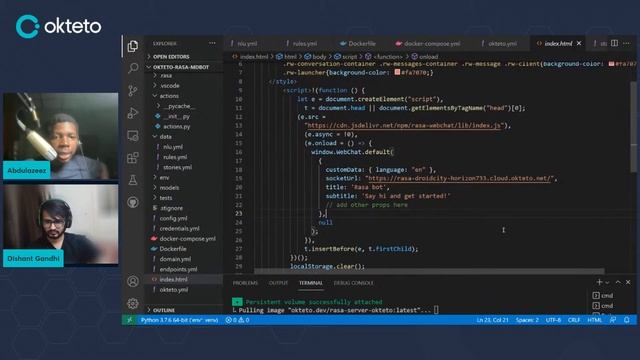640x360 pixels.
Task: Close the index.html editor tab
Action: click(579, 43)
